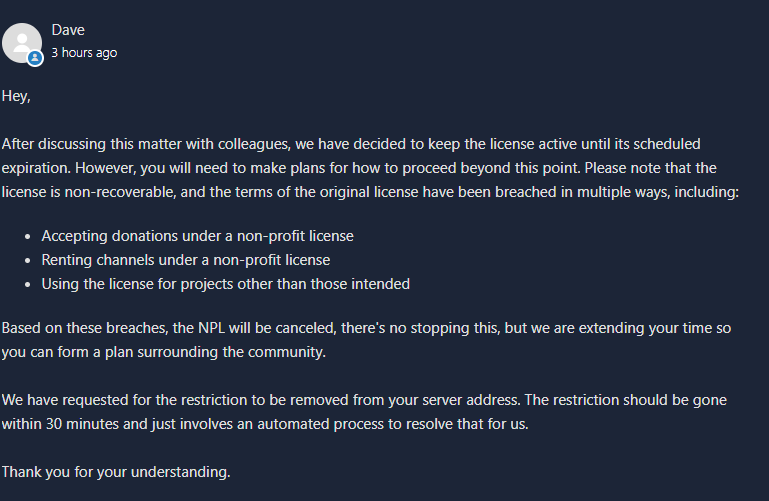Screen dimensions: 769x501
Task: Open the author name Dave
Action: (x=68, y=30)
